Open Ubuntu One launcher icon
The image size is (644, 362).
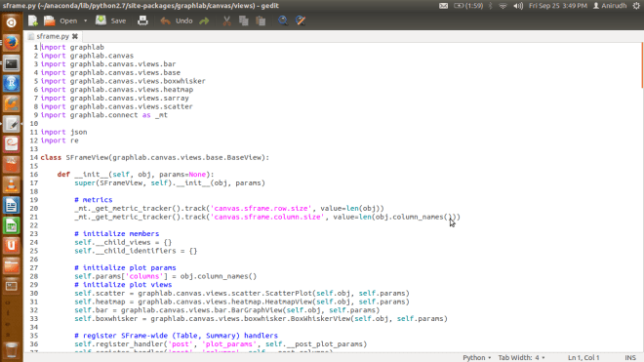pyautogui.click(x=11, y=246)
